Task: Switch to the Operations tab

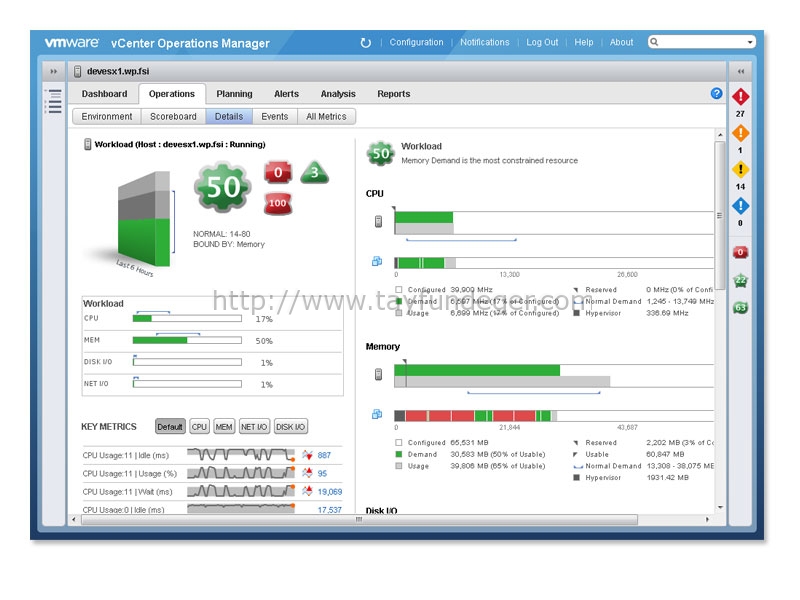Action: pos(172,94)
